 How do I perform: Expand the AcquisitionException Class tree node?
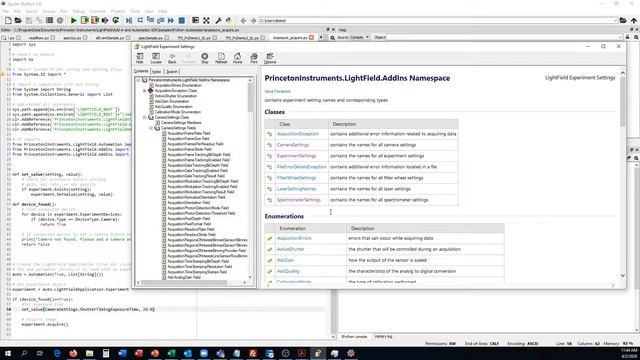[144, 91]
